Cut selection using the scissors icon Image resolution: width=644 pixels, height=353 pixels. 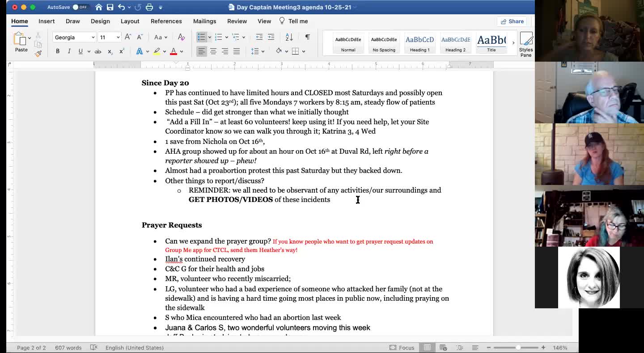click(38, 35)
